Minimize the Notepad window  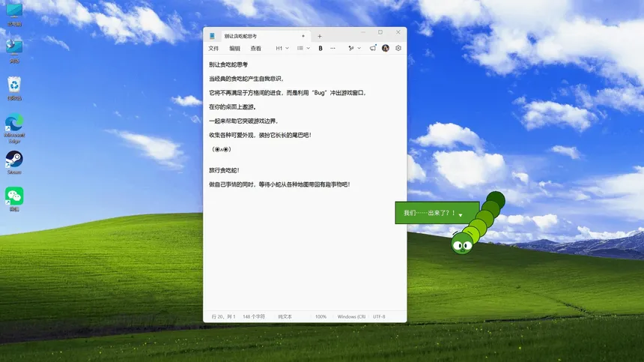pos(363,32)
